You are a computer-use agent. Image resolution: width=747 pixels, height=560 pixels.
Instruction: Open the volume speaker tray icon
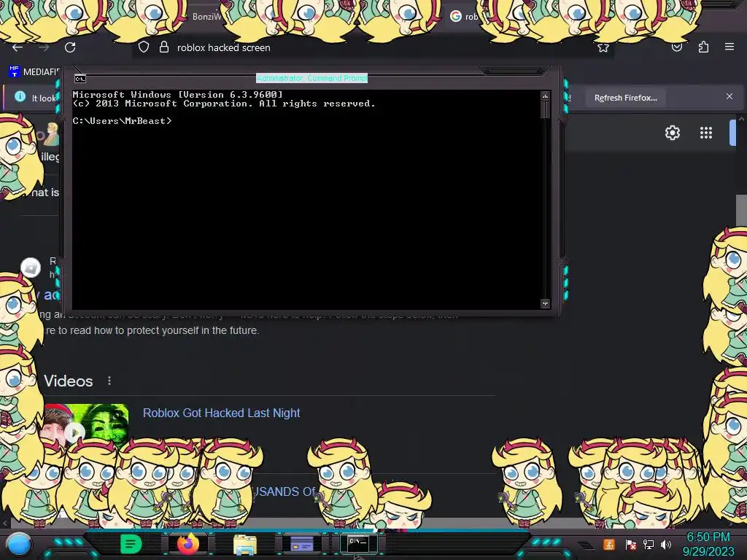point(666,545)
